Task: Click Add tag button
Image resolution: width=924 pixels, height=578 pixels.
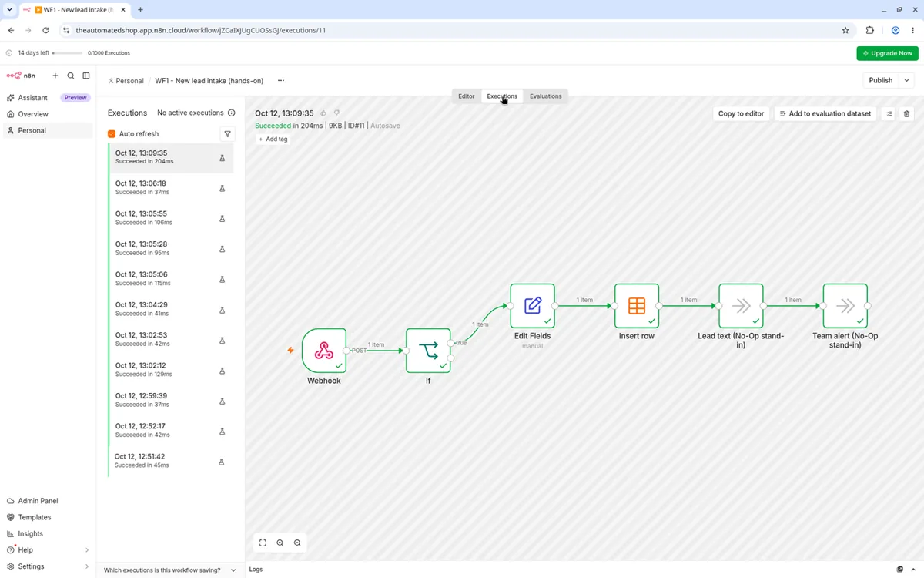Action: 273,139
